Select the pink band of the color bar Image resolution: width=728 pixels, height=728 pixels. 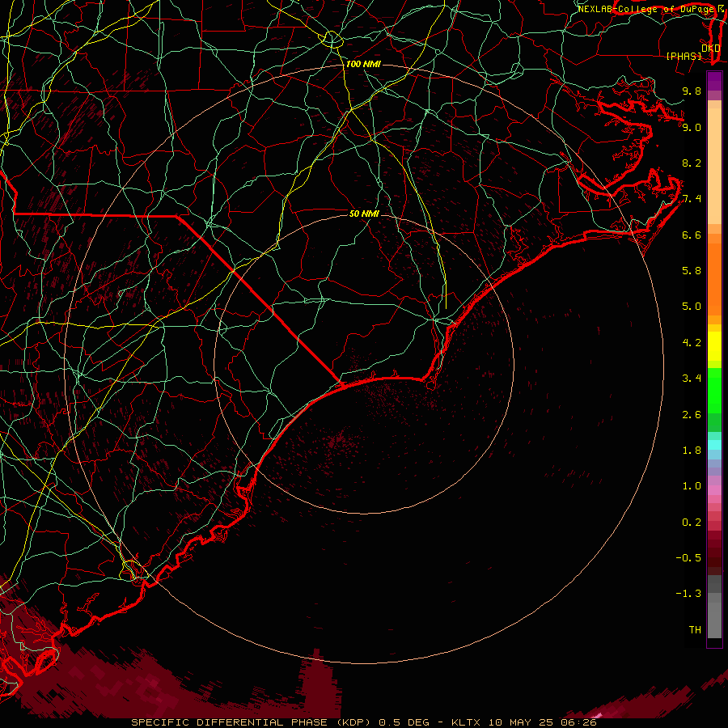point(714,490)
